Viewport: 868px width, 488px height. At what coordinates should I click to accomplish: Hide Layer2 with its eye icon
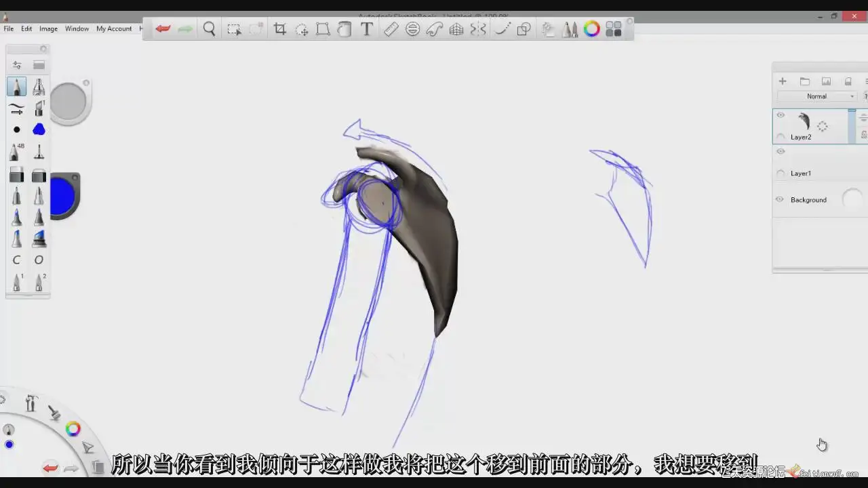pos(780,115)
